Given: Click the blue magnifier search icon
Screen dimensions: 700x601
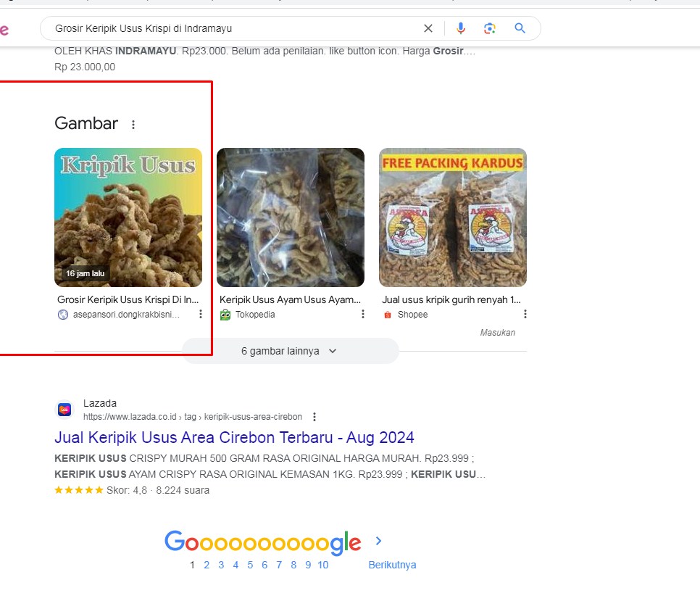Looking at the screenshot, I should (x=520, y=28).
